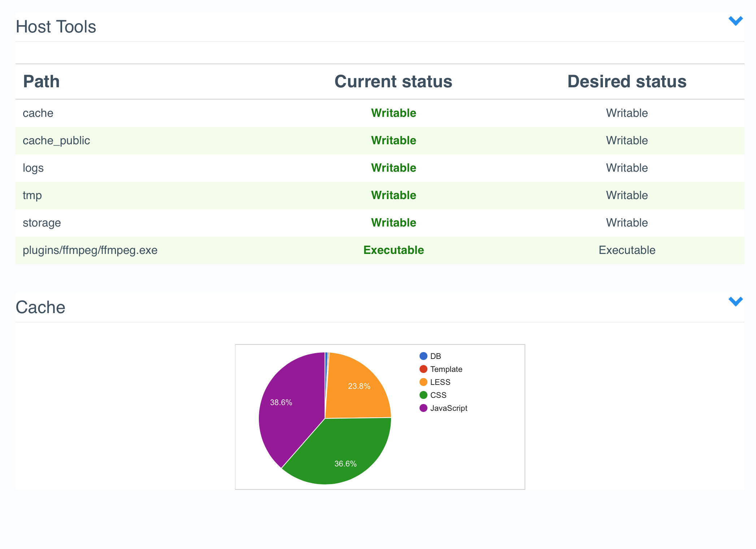Viewport: 756px width, 549px height.
Task: Click the JavaScript legend label
Action: click(448, 408)
